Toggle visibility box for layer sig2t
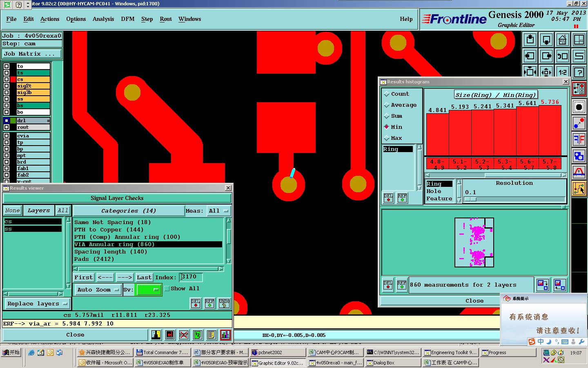Viewport: 588px width, 368px height. click(7, 86)
